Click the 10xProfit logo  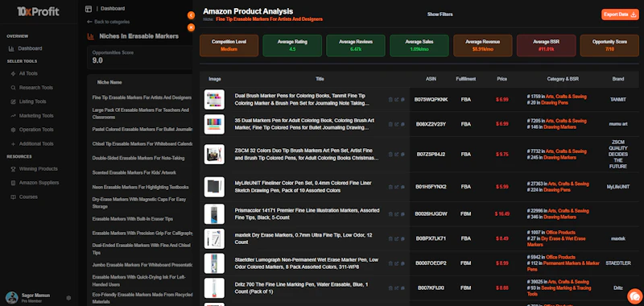click(38, 11)
